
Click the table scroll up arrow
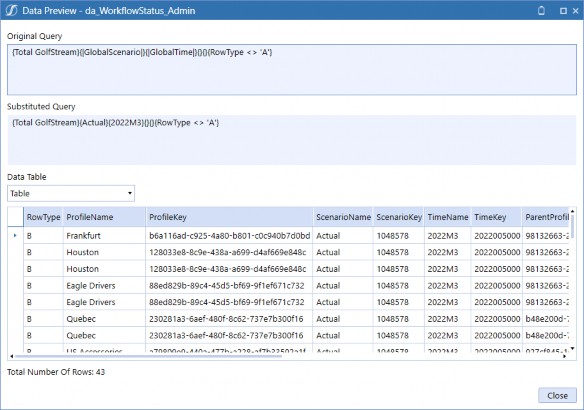pyautogui.click(x=572, y=211)
